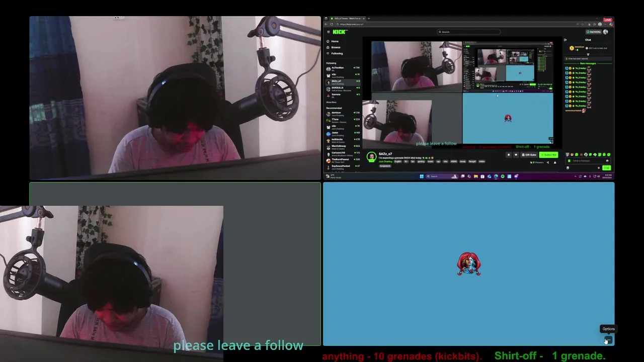Image resolution: width=644 pixels, height=362 pixels.
Task: Collapse the Chat panel with arrow icon
Action: pos(565,40)
